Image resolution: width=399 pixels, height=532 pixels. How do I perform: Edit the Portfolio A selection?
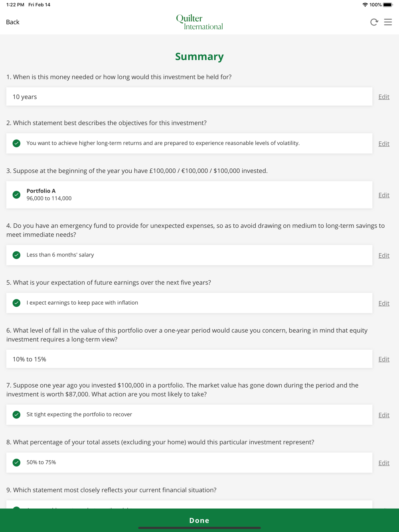coord(384,195)
